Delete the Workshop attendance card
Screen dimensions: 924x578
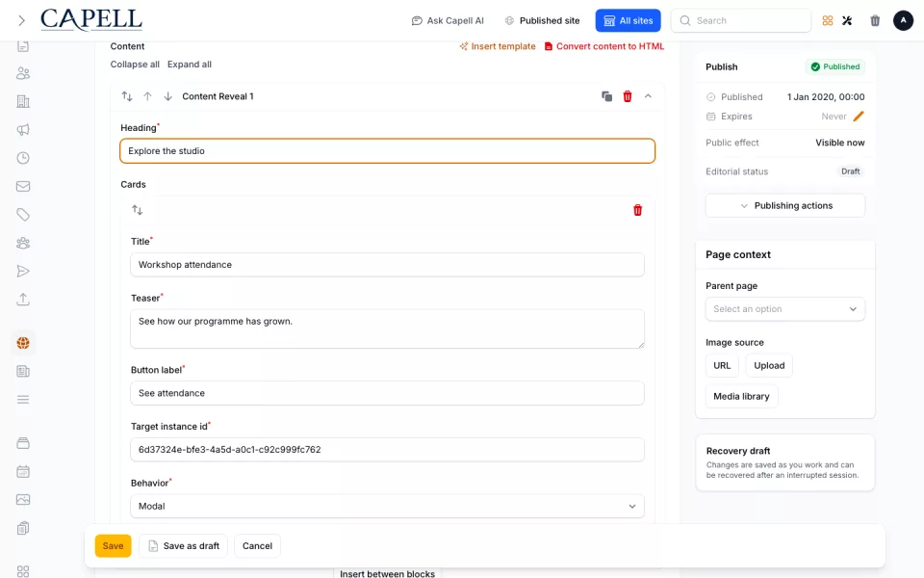(x=637, y=210)
